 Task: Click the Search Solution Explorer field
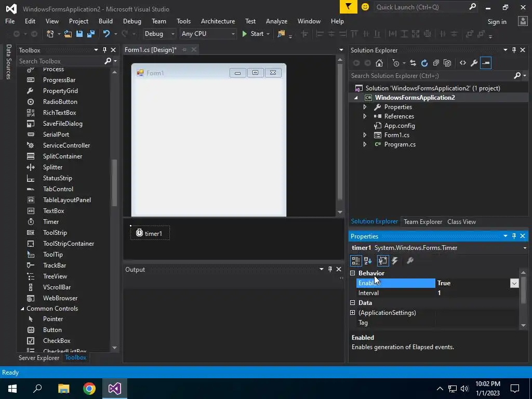pyautogui.click(x=432, y=76)
